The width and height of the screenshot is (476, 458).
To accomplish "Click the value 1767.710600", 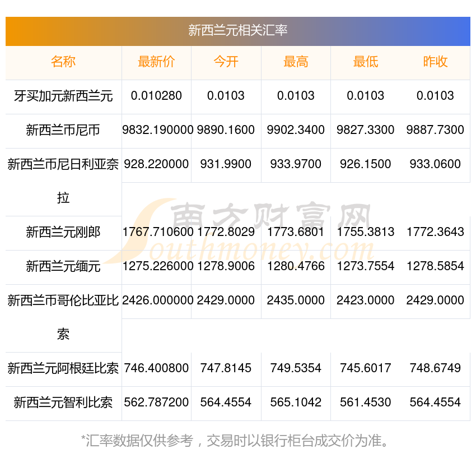I will click(157, 232).
